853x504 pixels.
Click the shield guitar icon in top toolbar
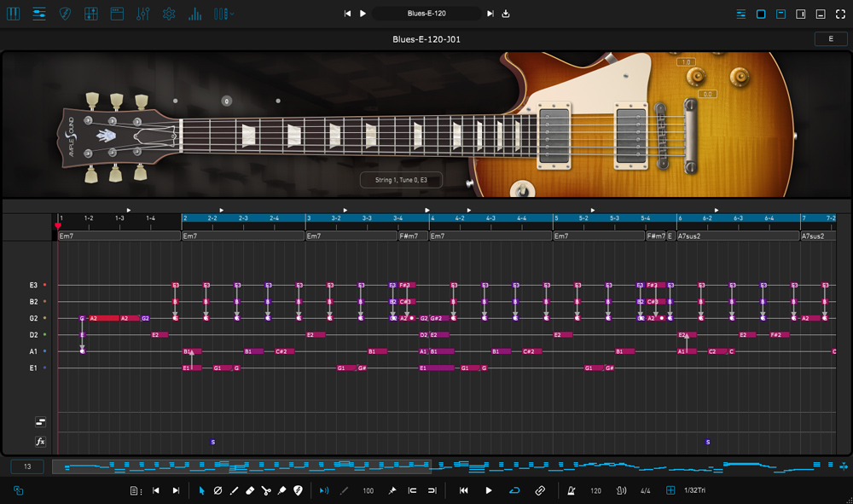pyautogui.click(x=65, y=14)
